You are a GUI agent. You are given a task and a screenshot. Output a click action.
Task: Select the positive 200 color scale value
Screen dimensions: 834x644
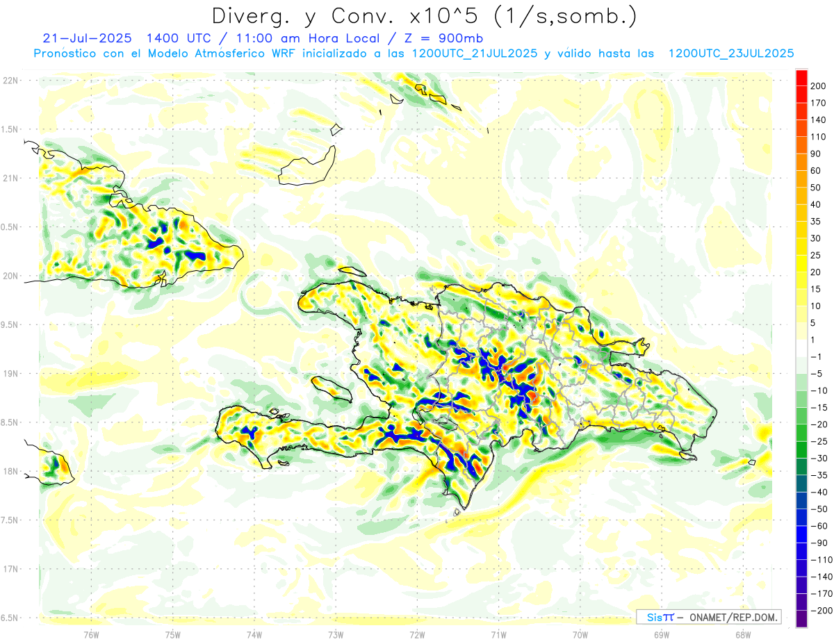819,85
